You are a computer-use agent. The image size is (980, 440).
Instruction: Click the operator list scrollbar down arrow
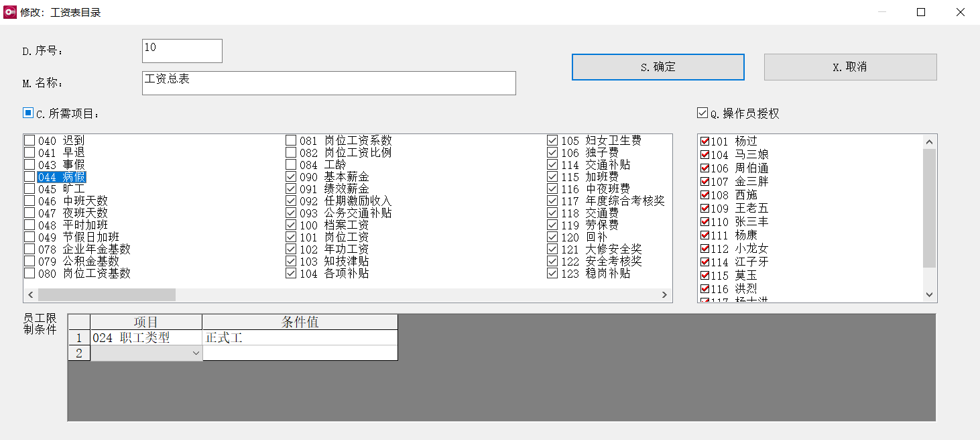(930, 294)
